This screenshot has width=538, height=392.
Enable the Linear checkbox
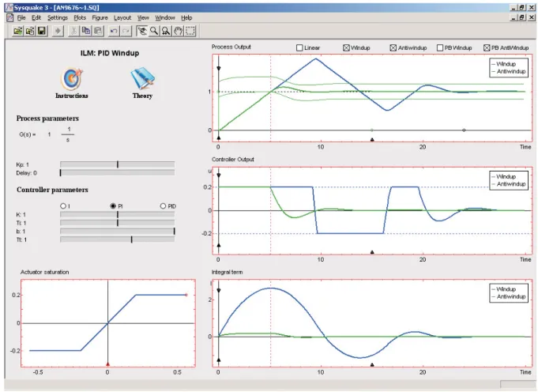point(299,47)
